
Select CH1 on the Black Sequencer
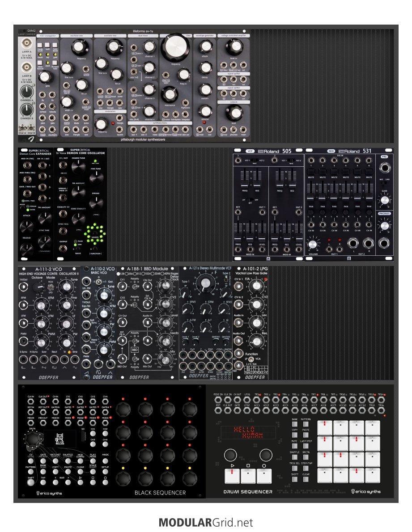[x=93, y=434]
